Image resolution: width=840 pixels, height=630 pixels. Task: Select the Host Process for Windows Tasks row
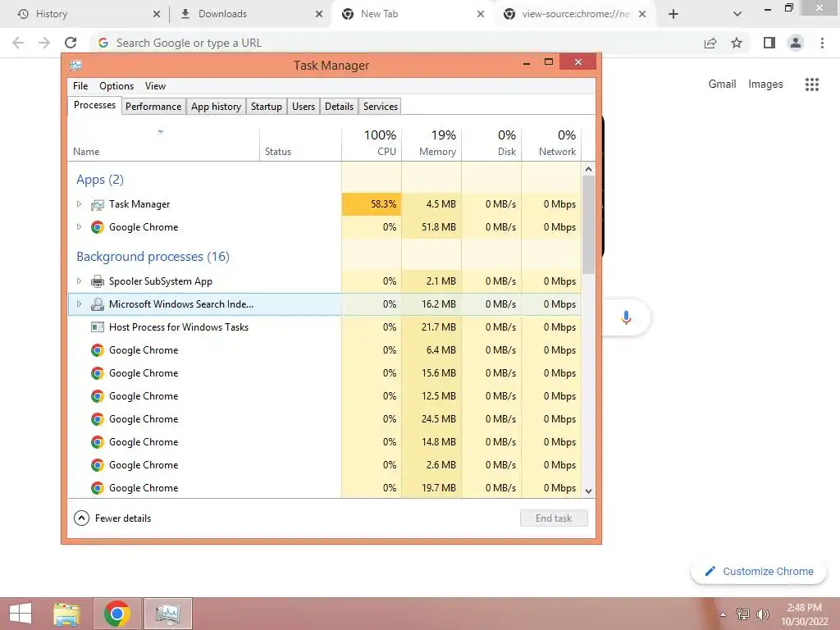click(325, 327)
